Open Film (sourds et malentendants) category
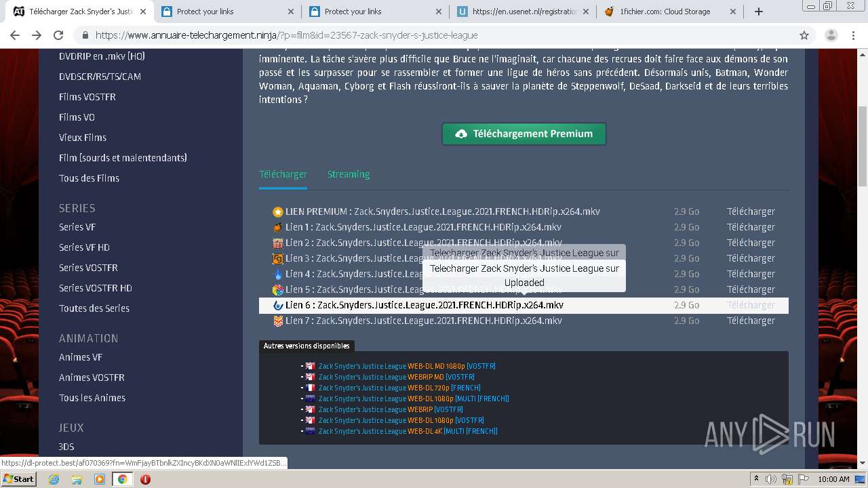This screenshot has height=488, width=868. [x=123, y=158]
